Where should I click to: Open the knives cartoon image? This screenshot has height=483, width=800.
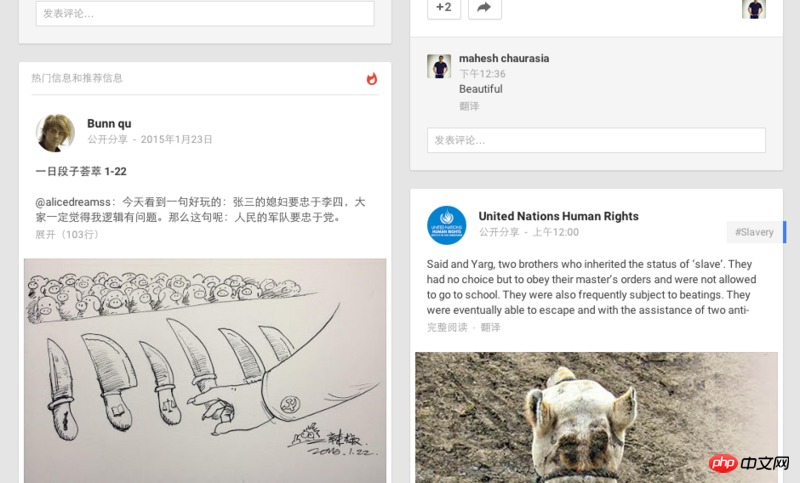coord(205,371)
